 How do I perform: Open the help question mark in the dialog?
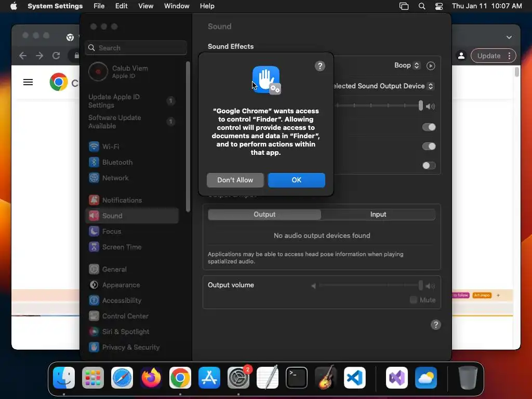click(x=320, y=66)
